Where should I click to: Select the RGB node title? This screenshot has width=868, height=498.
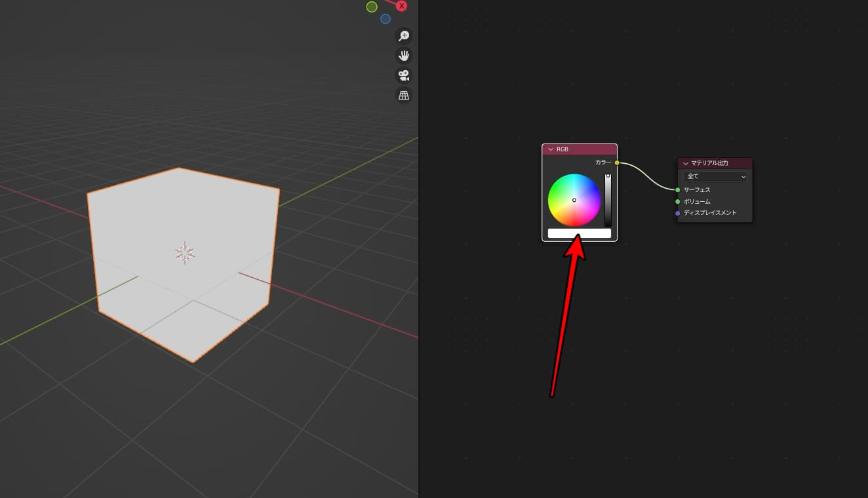tap(562, 149)
